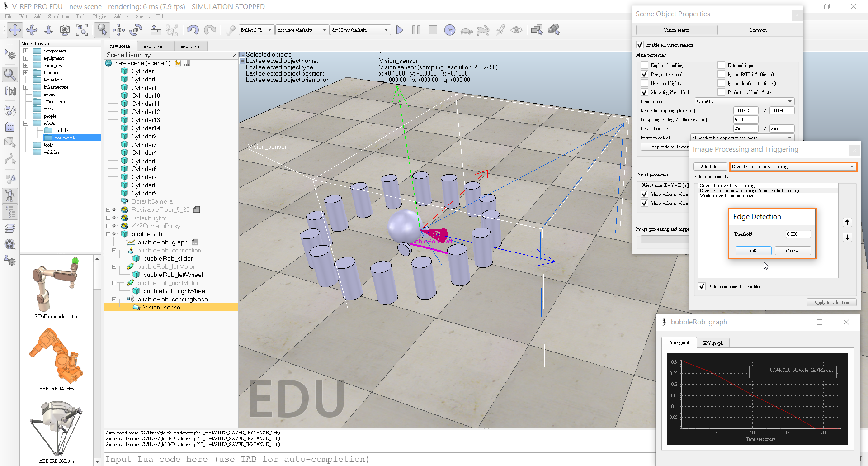
Task: Click the Persp. angle 60.00 field
Action: click(745, 119)
